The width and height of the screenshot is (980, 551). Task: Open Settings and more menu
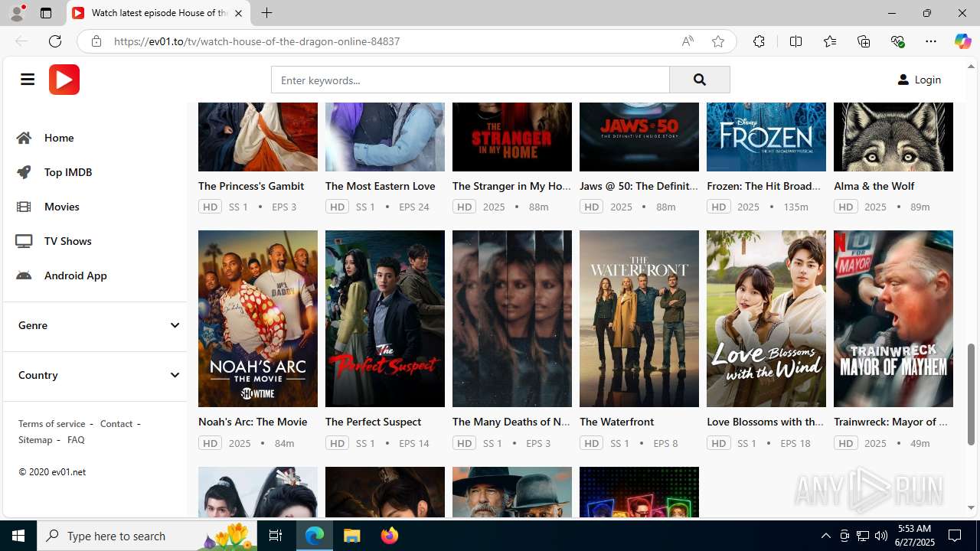(931, 41)
